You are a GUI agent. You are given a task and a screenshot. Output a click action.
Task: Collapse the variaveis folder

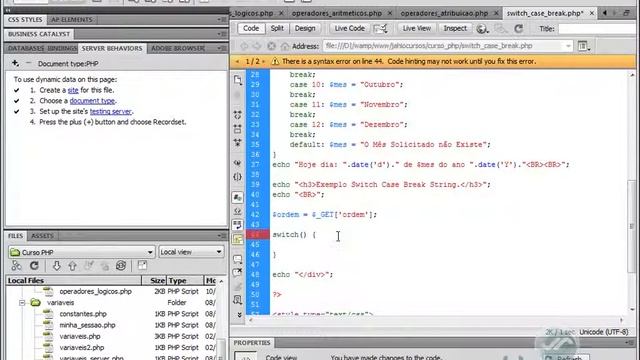coord(22,303)
